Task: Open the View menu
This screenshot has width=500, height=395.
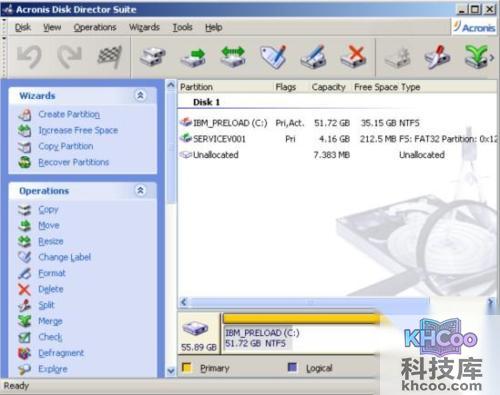Action: 52,27
